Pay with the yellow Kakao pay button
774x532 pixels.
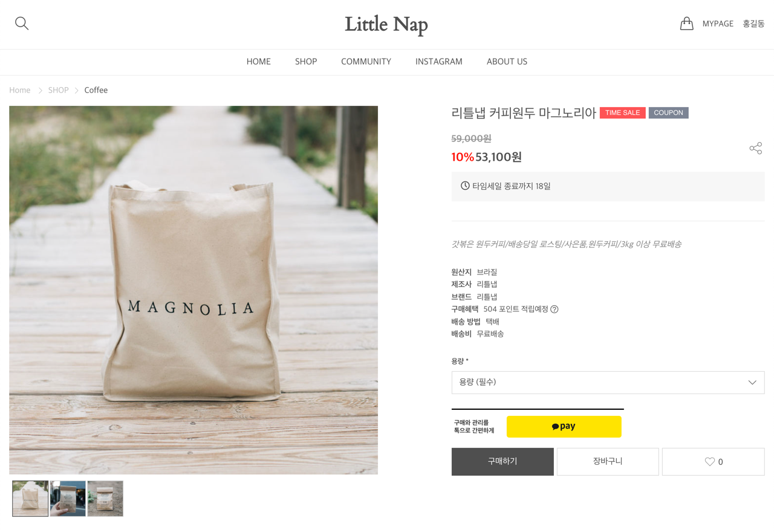pyautogui.click(x=564, y=426)
